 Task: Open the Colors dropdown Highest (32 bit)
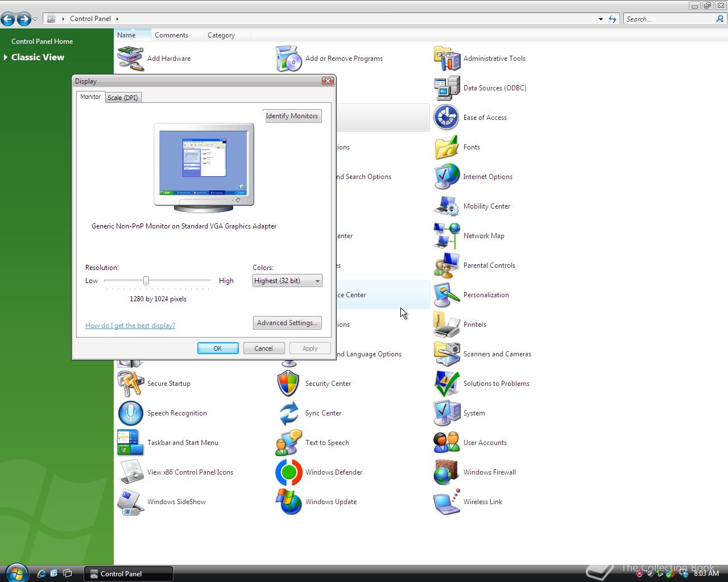pyautogui.click(x=287, y=281)
